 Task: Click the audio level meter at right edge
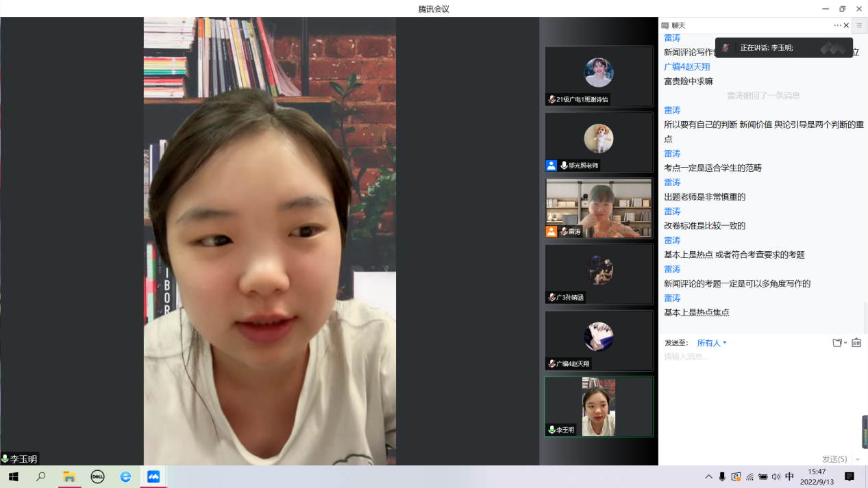[865, 433]
